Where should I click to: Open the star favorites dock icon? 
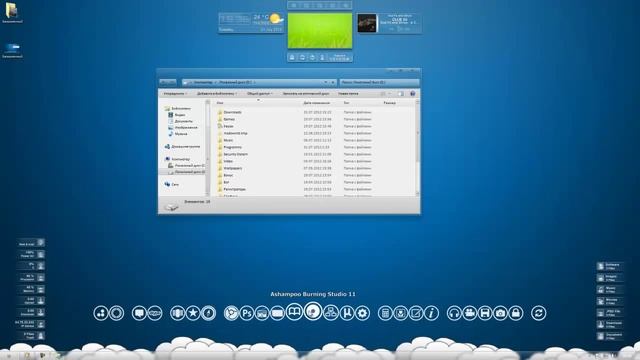(x=193, y=313)
